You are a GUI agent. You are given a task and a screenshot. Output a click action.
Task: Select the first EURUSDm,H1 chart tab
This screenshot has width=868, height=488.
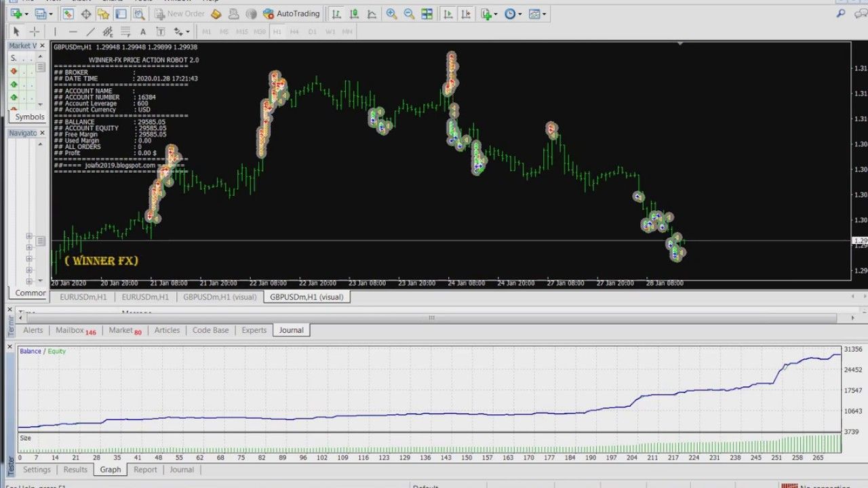83,297
